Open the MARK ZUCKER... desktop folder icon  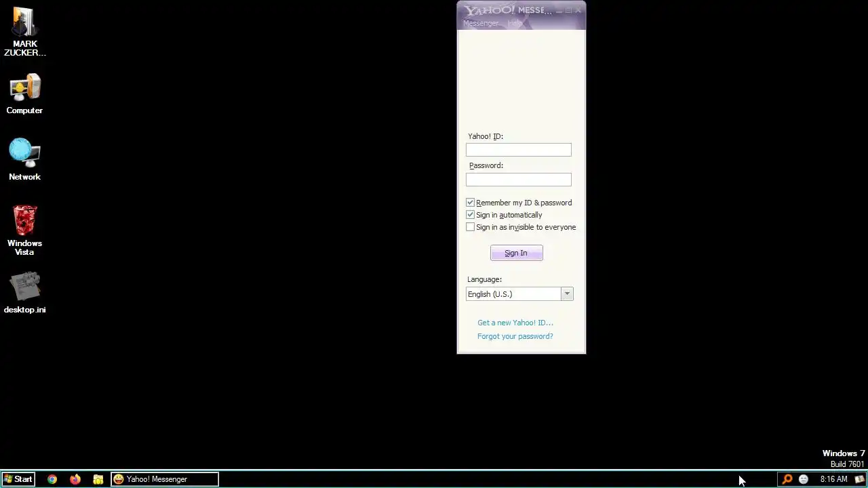click(x=24, y=31)
